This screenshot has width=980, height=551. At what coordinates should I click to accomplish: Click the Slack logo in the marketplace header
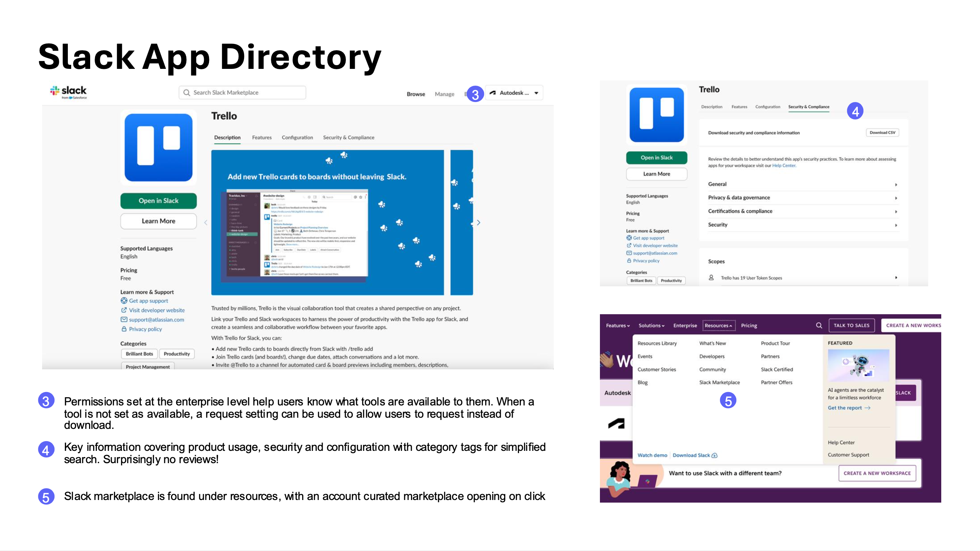pyautogui.click(x=69, y=92)
